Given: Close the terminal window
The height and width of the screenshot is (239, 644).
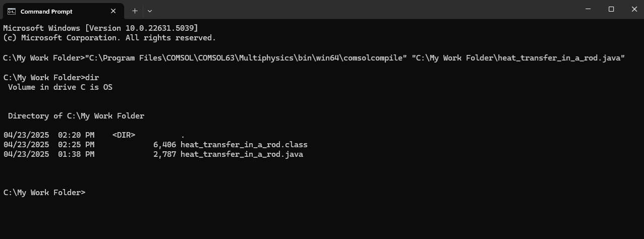Looking at the screenshot, I should pyautogui.click(x=634, y=9).
